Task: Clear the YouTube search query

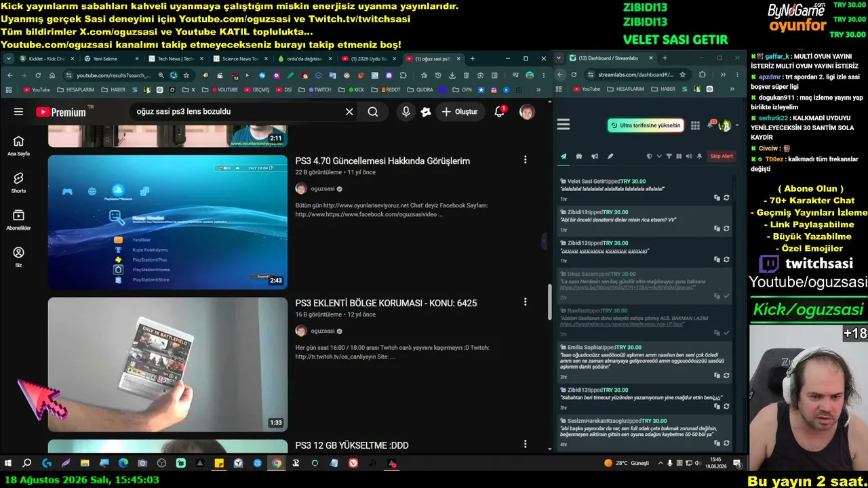Action: 349,112
